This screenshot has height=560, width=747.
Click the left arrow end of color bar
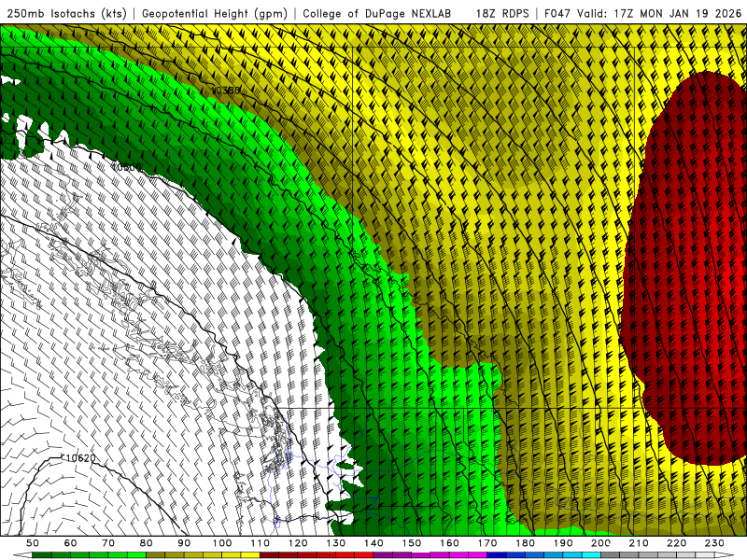pyautogui.click(x=22, y=555)
